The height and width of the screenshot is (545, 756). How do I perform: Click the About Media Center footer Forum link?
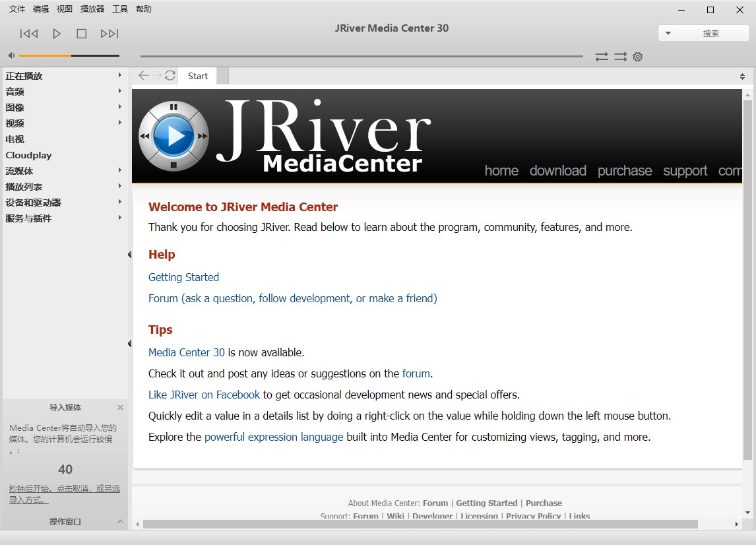435,503
